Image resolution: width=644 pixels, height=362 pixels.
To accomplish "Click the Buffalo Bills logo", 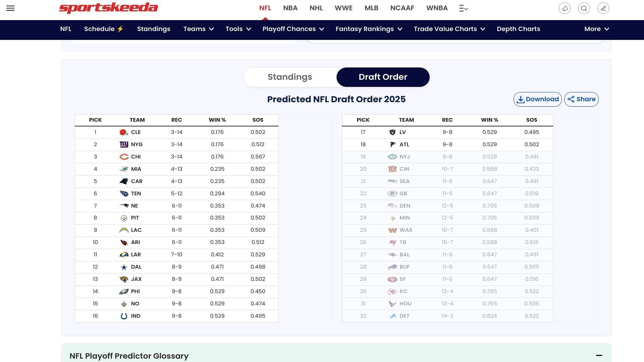I will 392,267.
